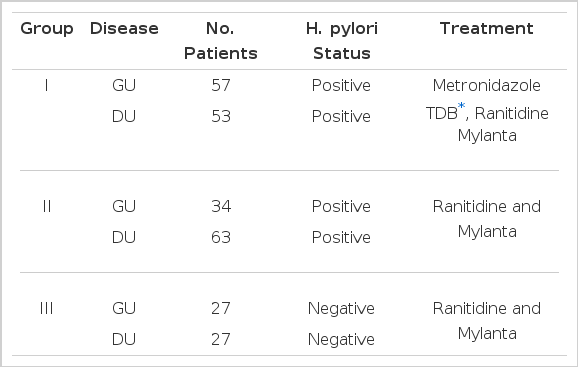Screen dimensions: 578x367
Task: Select the 34 patients cell
Action: coord(221,206)
